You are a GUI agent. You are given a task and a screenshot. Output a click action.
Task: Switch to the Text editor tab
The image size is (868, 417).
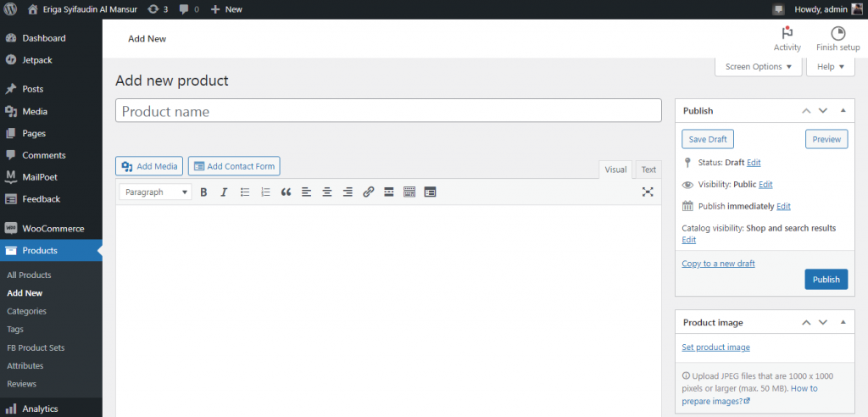coord(648,170)
